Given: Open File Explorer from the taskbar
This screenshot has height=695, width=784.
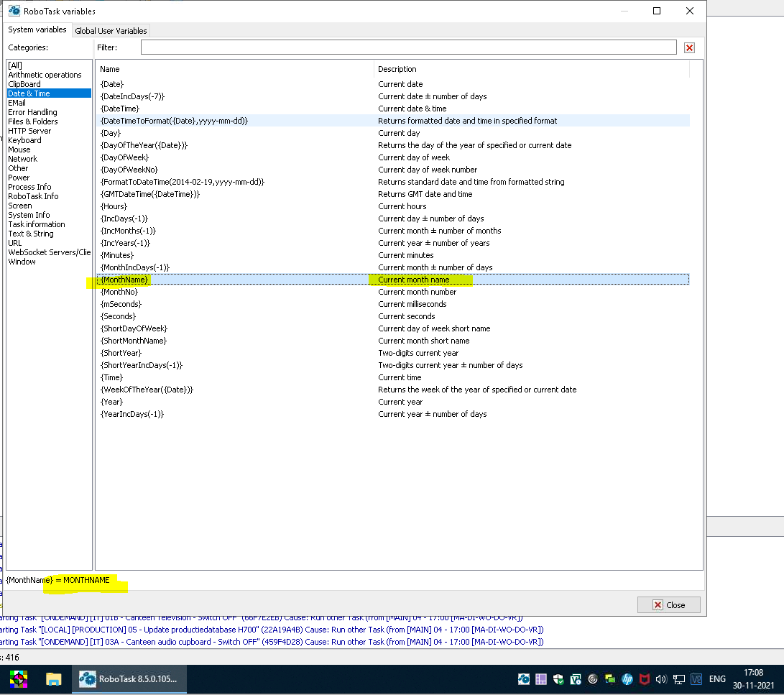Looking at the screenshot, I should coord(54,679).
